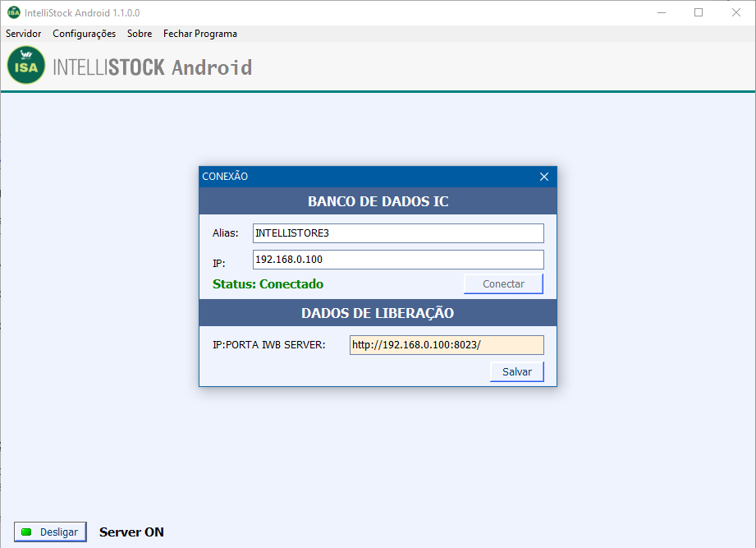Maximize the IntelliStock Android window
The width and height of the screenshot is (756, 548).
tap(699, 12)
